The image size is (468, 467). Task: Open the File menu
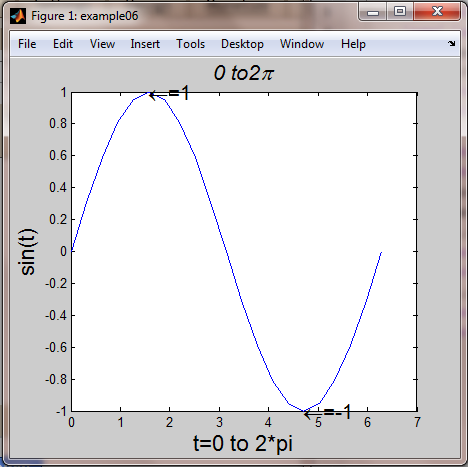pyautogui.click(x=27, y=44)
